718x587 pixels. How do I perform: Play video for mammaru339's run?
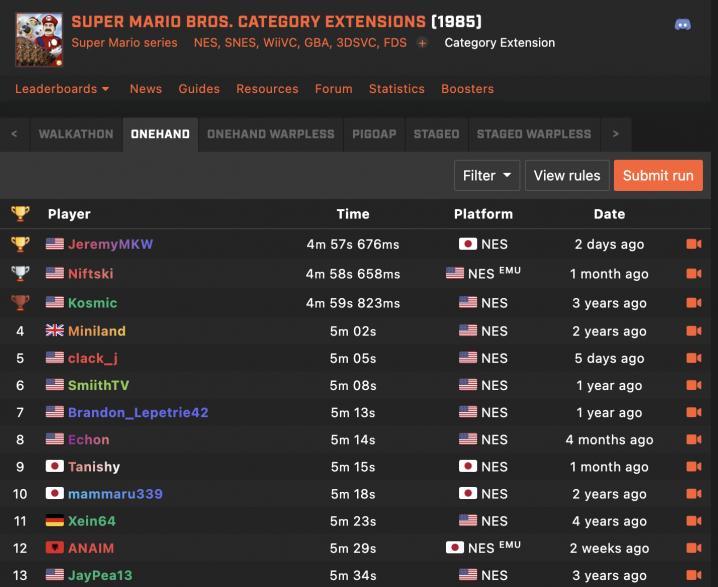[694, 494]
